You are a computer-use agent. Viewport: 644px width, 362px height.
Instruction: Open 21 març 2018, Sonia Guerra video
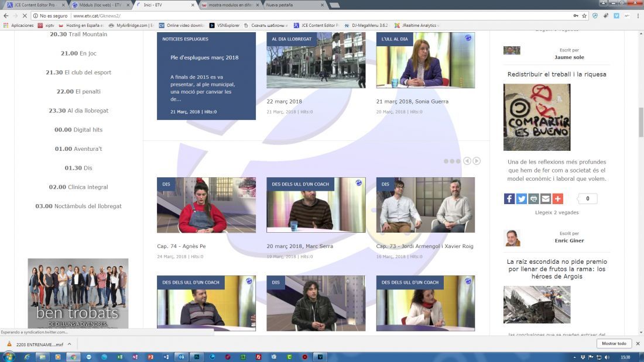(x=412, y=101)
